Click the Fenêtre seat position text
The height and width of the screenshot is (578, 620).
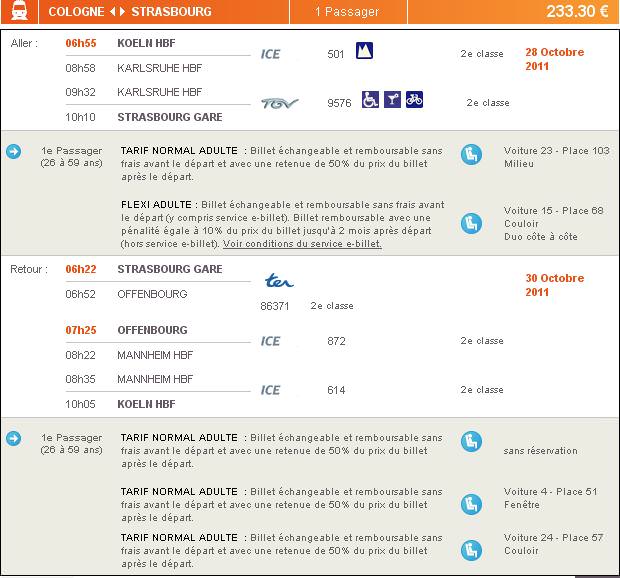(x=522, y=505)
